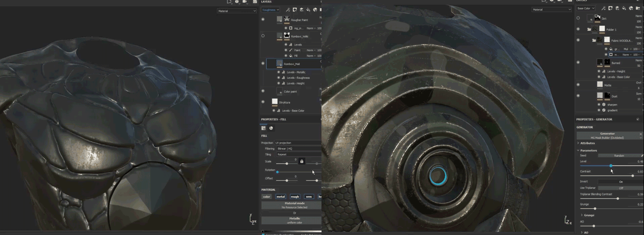The height and width of the screenshot is (235, 644).
Task: Open the Roughness channel dropdown
Action: (x=270, y=9)
